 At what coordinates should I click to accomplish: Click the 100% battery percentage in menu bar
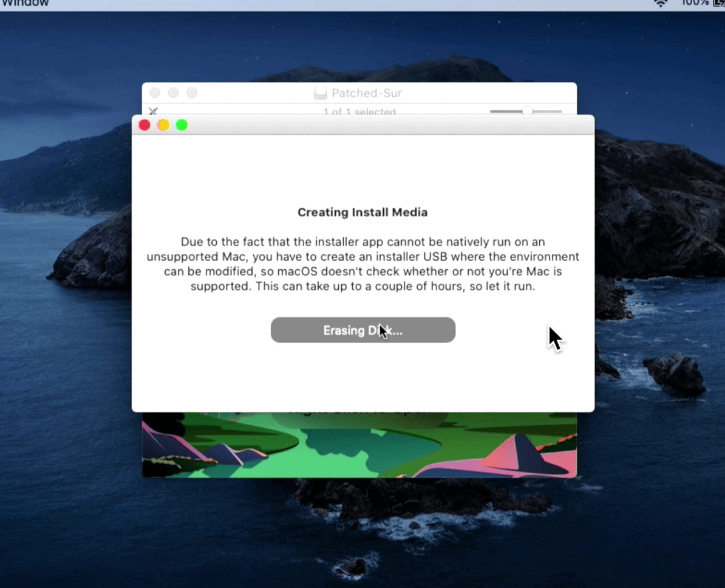(x=695, y=3)
